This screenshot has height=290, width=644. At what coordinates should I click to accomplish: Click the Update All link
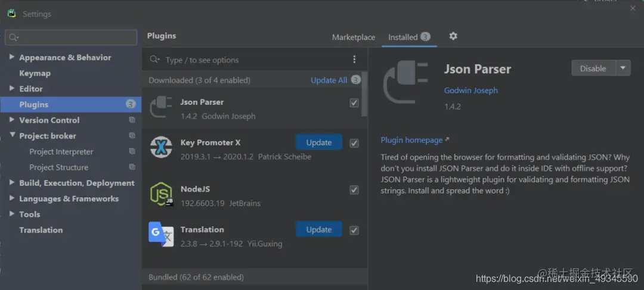coord(329,80)
